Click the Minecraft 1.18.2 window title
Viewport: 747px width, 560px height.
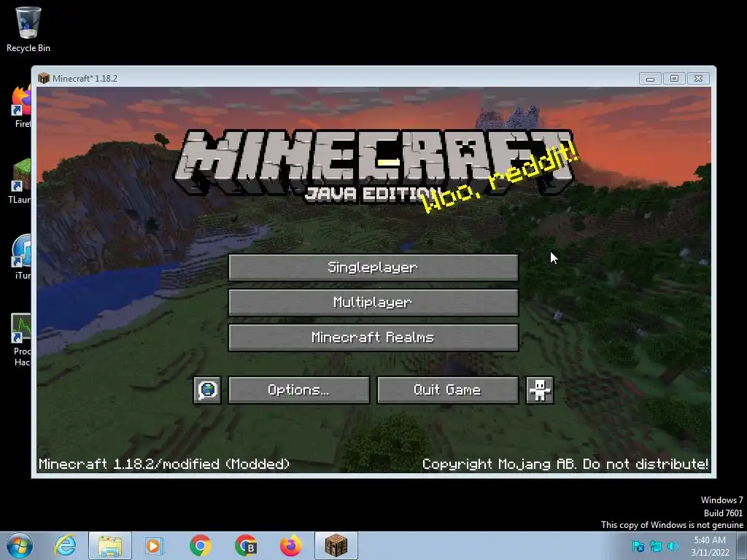85,78
